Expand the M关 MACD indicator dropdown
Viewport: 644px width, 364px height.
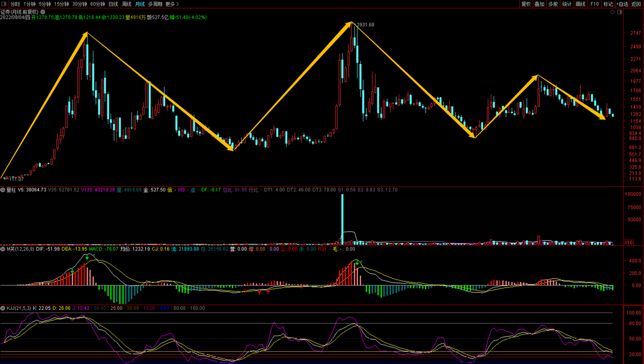tap(3, 249)
